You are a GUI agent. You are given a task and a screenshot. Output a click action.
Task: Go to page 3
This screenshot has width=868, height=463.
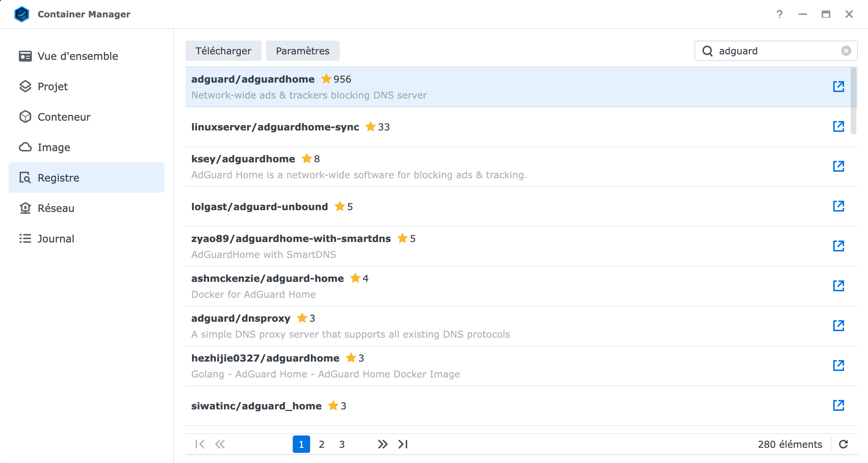[x=342, y=444]
